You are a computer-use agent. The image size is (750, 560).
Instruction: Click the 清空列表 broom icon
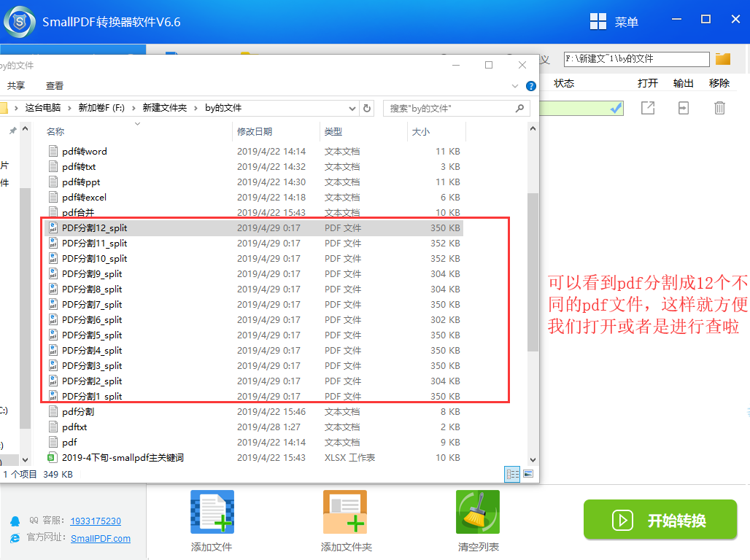click(x=477, y=512)
